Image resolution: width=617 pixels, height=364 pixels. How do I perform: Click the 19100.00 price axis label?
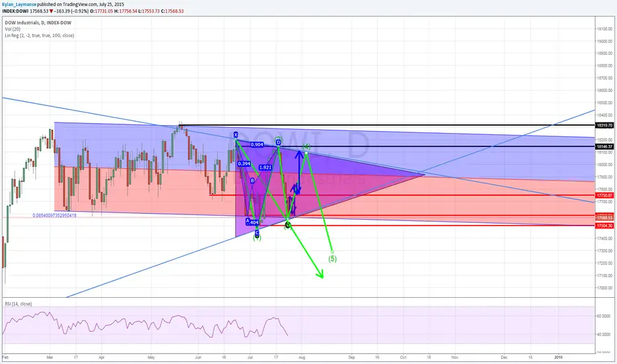point(605,28)
